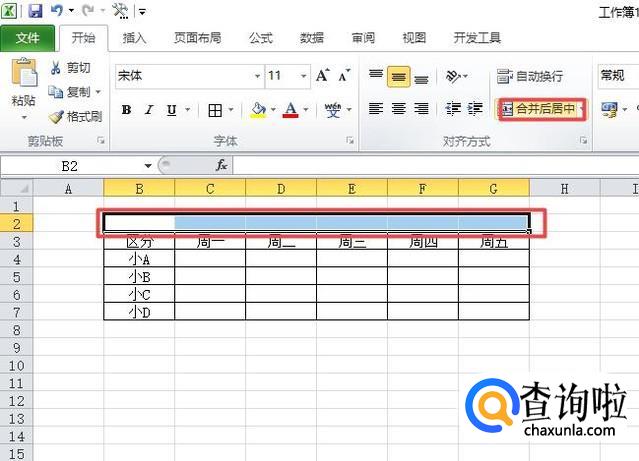
Task: Expand the font color dropdown arrow
Action: click(x=305, y=110)
